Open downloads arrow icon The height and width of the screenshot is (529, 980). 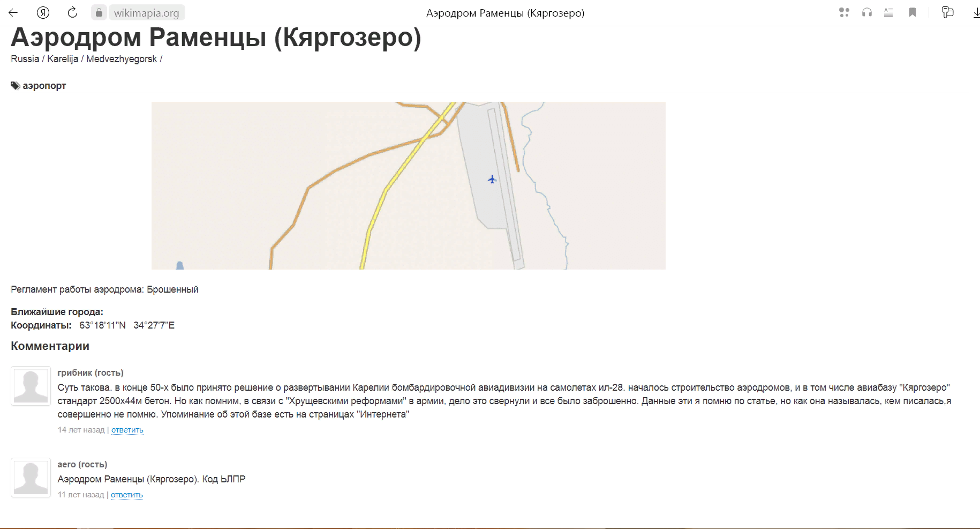coord(976,13)
